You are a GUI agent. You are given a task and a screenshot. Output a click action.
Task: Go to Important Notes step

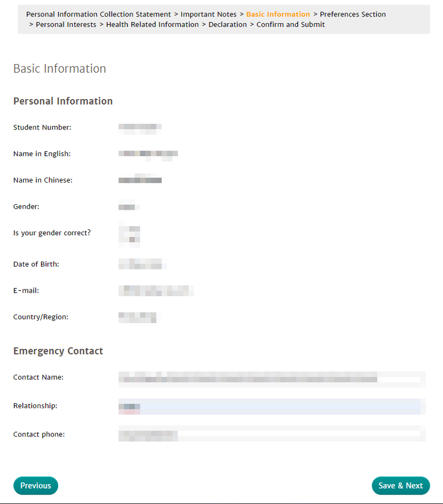(x=208, y=14)
